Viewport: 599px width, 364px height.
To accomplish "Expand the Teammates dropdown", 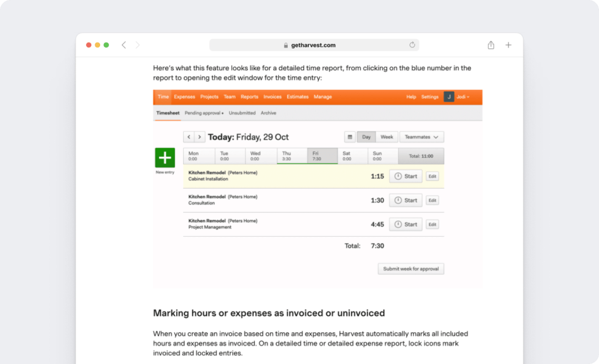I will tap(421, 137).
